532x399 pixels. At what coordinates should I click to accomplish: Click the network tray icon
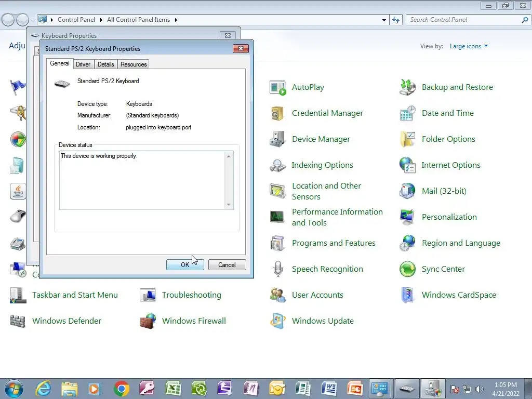click(467, 389)
